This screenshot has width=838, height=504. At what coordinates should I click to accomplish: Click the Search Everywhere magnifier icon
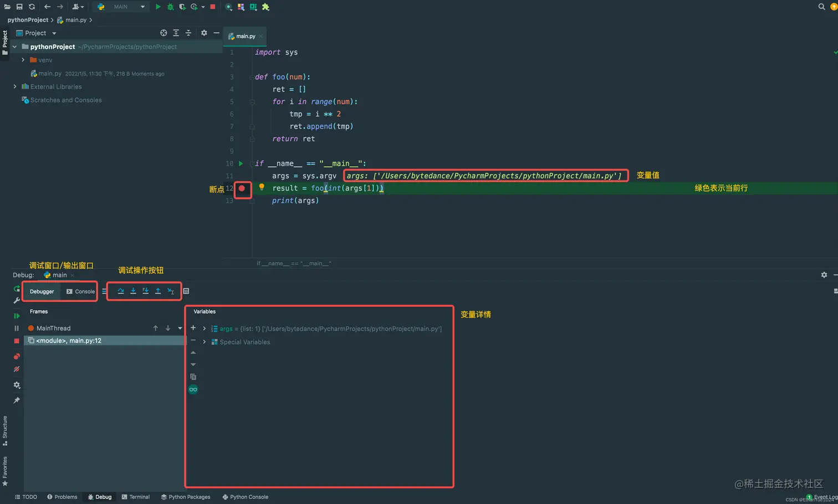821,7
